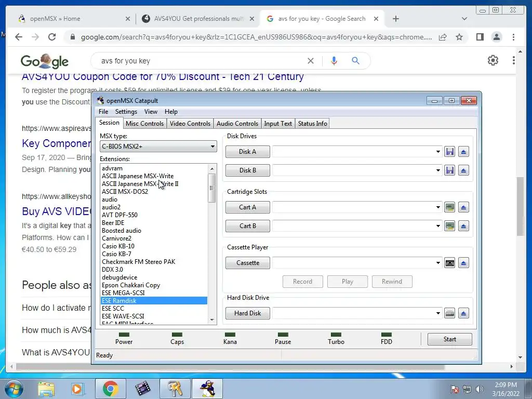Click the Cassette button
The height and width of the screenshot is (399, 532).
tap(248, 263)
